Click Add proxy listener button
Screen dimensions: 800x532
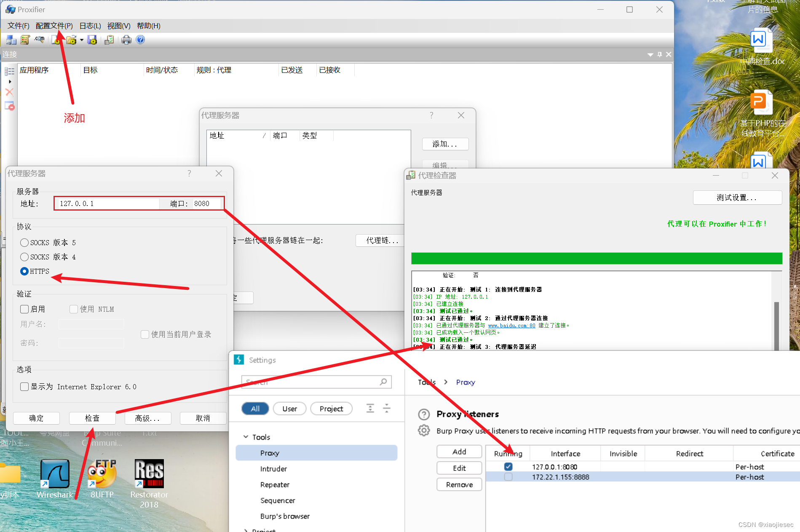click(459, 452)
